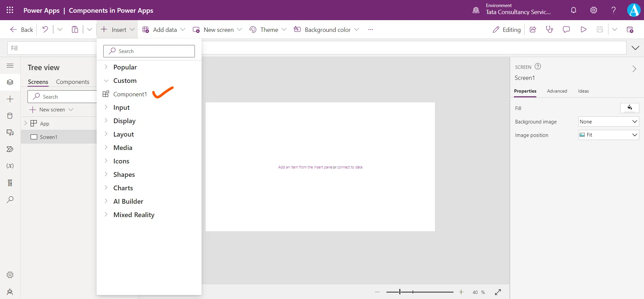The width and height of the screenshot is (644, 299).
Task: Click the 'connect to data' link
Action: tap(350, 167)
